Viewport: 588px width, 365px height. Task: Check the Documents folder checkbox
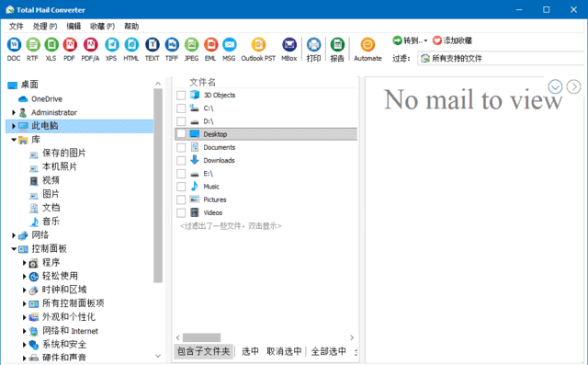coord(181,147)
